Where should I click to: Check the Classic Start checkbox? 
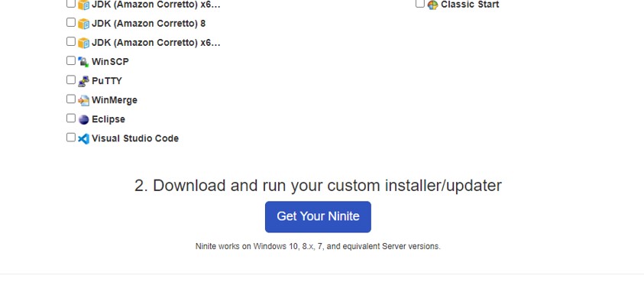(419, 4)
